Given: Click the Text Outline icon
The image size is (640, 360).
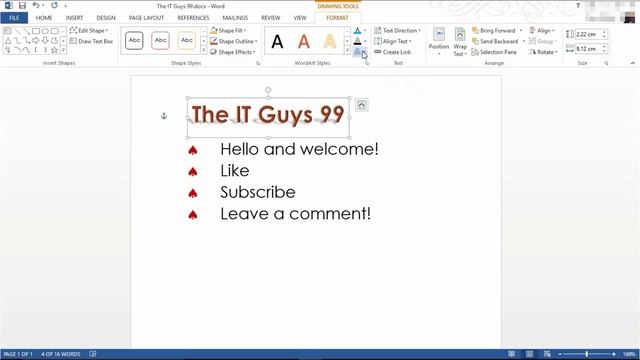Looking at the screenshot, I should point(358,41).
